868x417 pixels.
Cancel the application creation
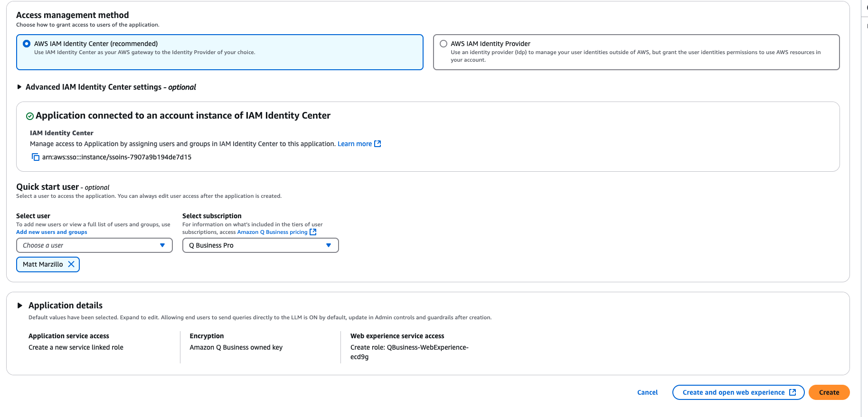[x=647, y=392]
